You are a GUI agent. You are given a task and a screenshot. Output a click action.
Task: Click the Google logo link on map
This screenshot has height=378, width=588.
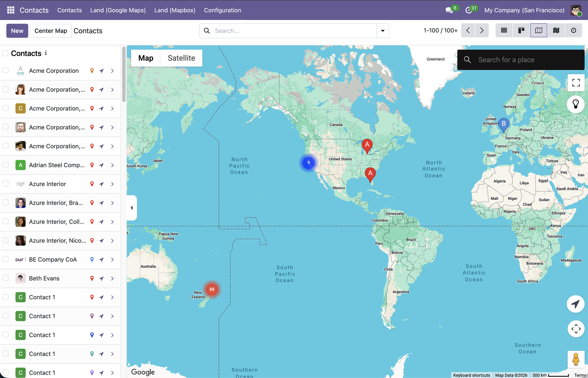tap(143, 372)
